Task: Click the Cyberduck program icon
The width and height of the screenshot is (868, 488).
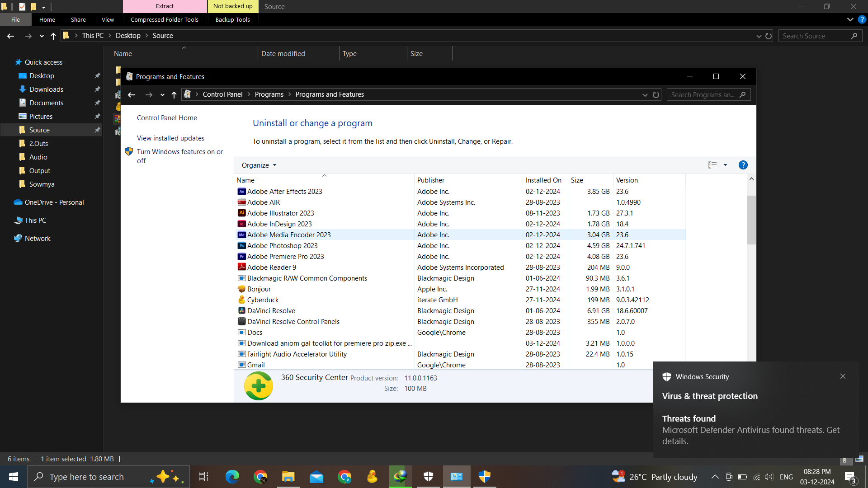Action: point(242,300)
